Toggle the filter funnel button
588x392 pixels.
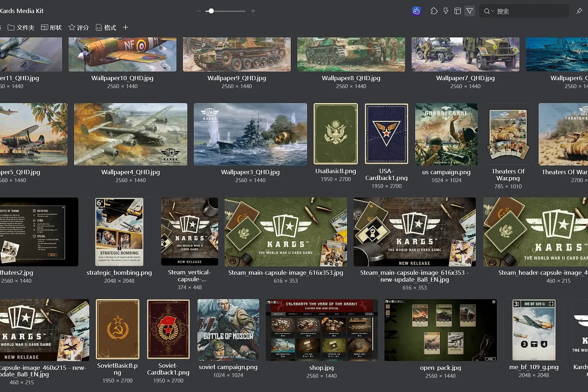pyautogui.click(x=470, y=11)
